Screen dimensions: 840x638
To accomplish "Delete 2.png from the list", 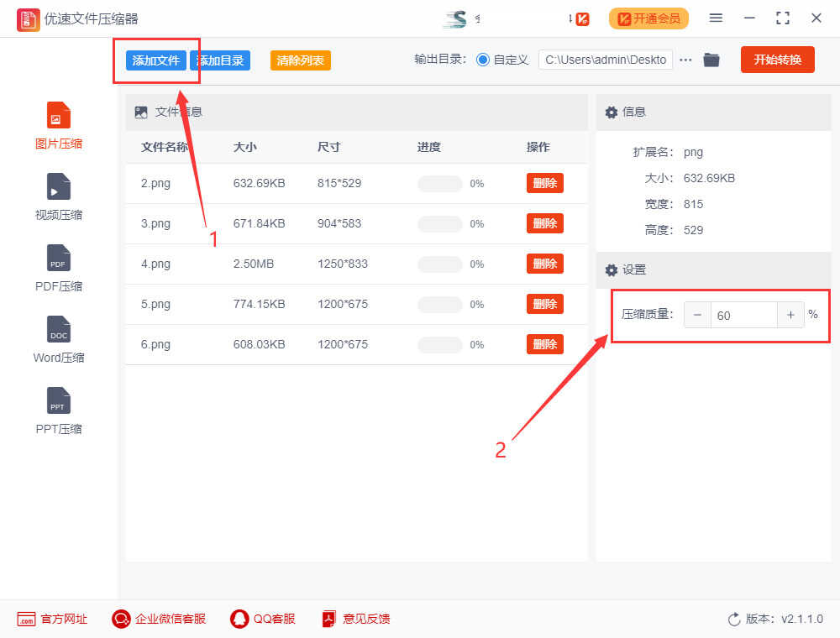I will tap(545, 183).
